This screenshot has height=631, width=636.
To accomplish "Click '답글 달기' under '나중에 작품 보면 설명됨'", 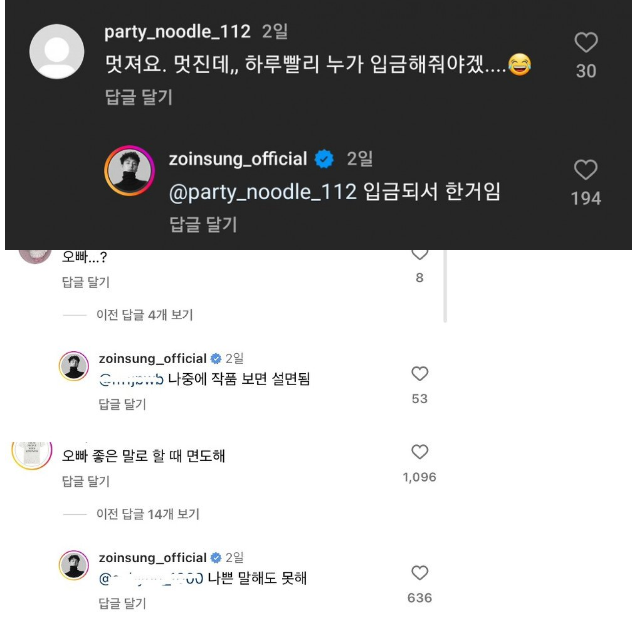I will [122, 404].
